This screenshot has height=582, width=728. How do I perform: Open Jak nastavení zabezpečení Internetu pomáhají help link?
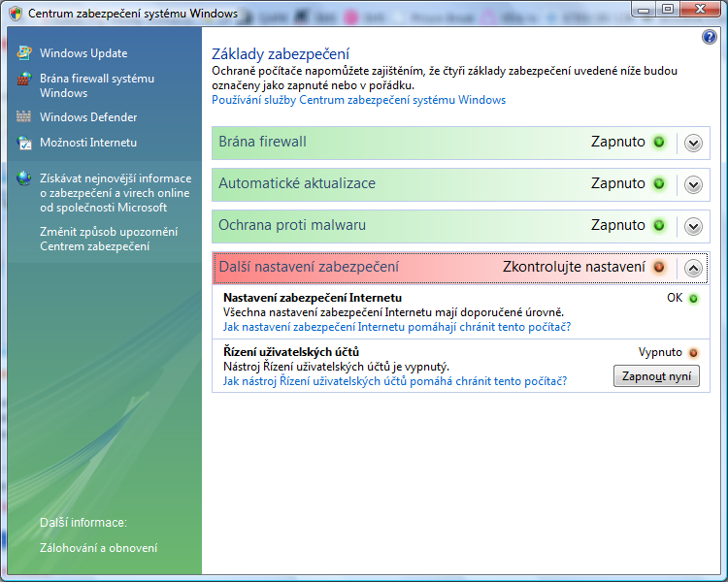tap(397, 327)
